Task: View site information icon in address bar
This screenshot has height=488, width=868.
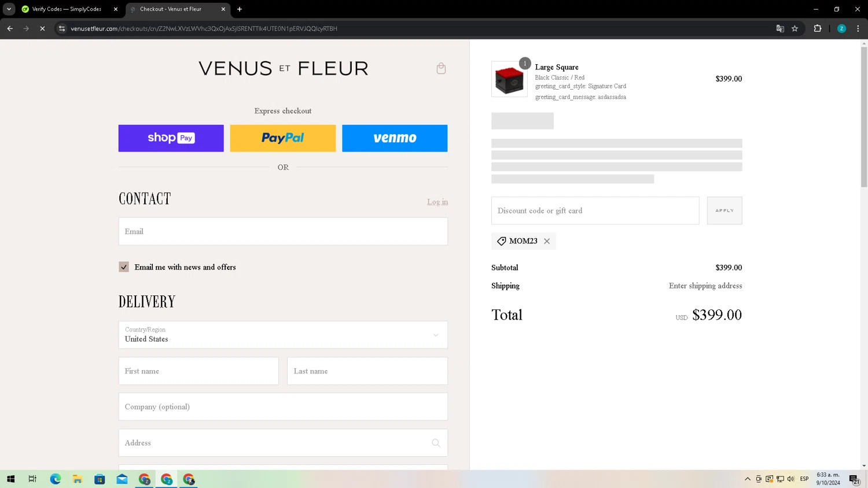Action: click(x=62, y=28)
